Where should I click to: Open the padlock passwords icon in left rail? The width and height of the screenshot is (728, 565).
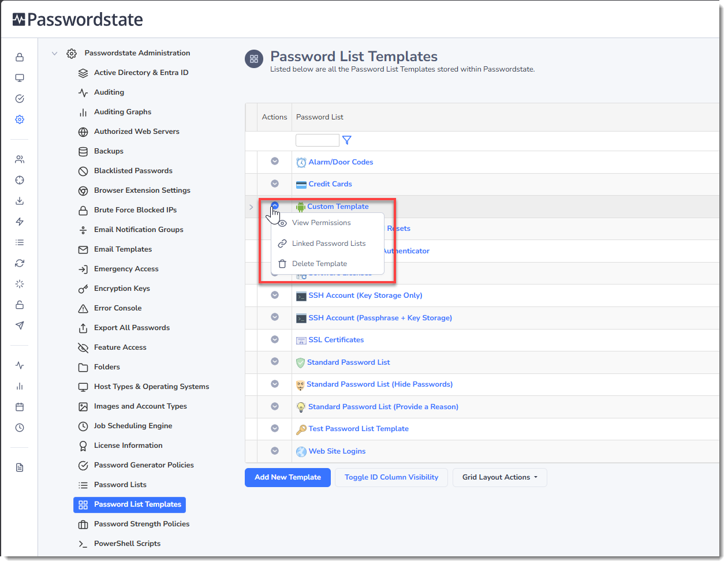coord(20,57)
